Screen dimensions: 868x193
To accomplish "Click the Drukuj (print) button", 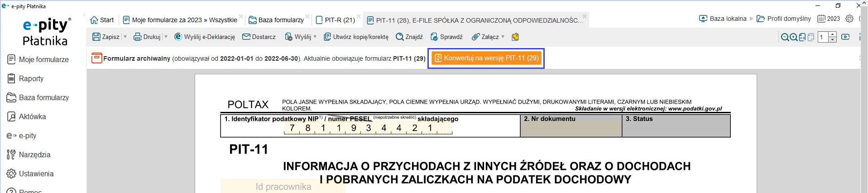I will coord(147,37).
